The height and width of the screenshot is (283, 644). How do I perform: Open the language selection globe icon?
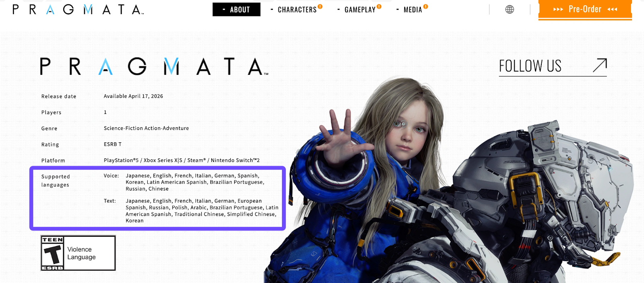[510, 10]
